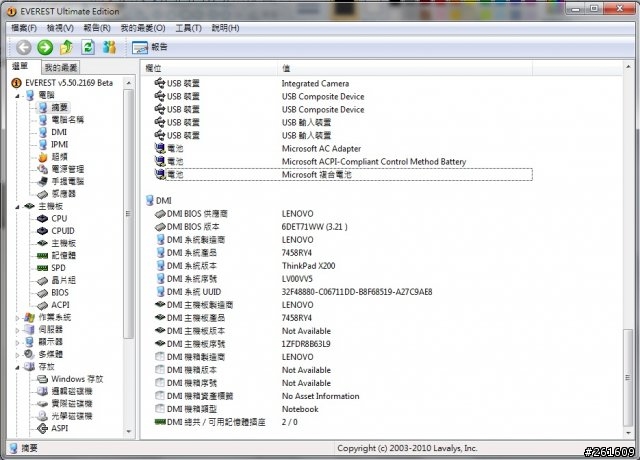Generate a report with 報告 button
Viewport: 640px width, 460px height.
click(x=149, y=47)
